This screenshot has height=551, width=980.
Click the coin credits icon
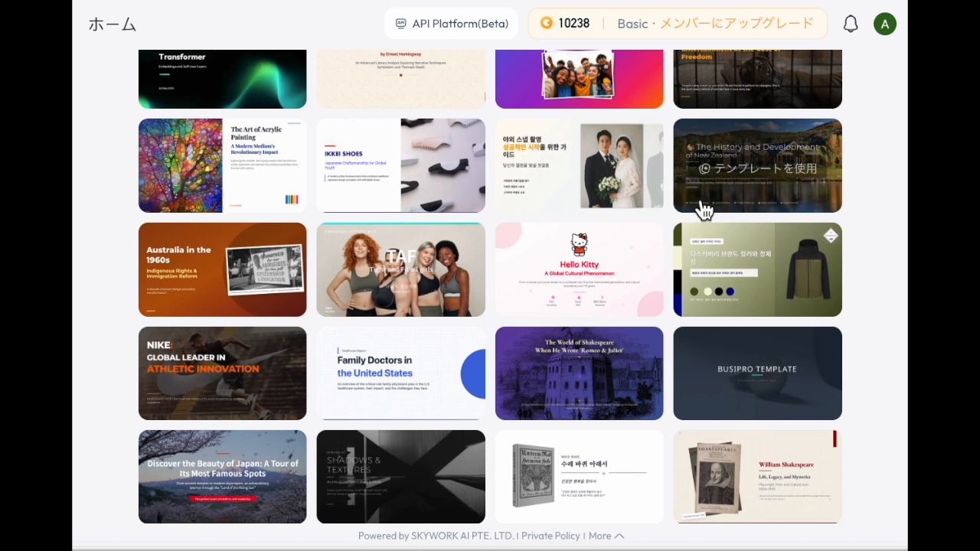(546, 23)
